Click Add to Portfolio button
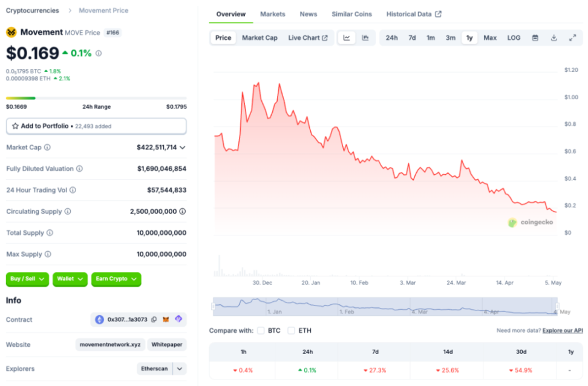The image size is (588, 386). [96, 126]
